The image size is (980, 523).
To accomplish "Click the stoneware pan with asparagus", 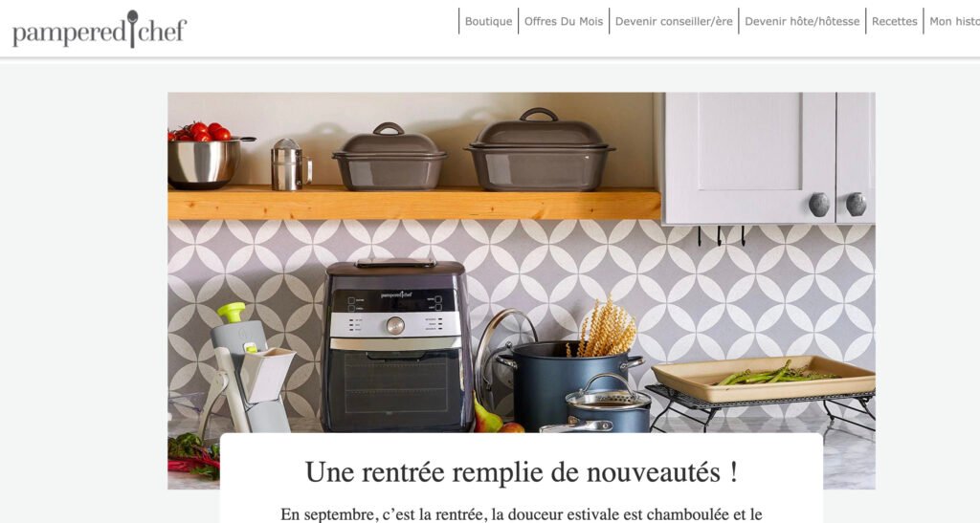I will pyautogui.click(x=763, y=379).
